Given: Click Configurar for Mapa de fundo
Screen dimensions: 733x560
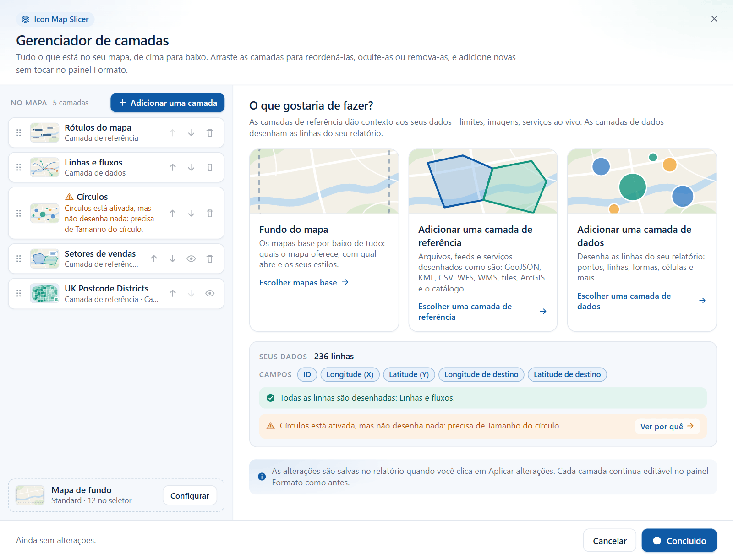Looking at the screenshot, I should coord(190,496).
